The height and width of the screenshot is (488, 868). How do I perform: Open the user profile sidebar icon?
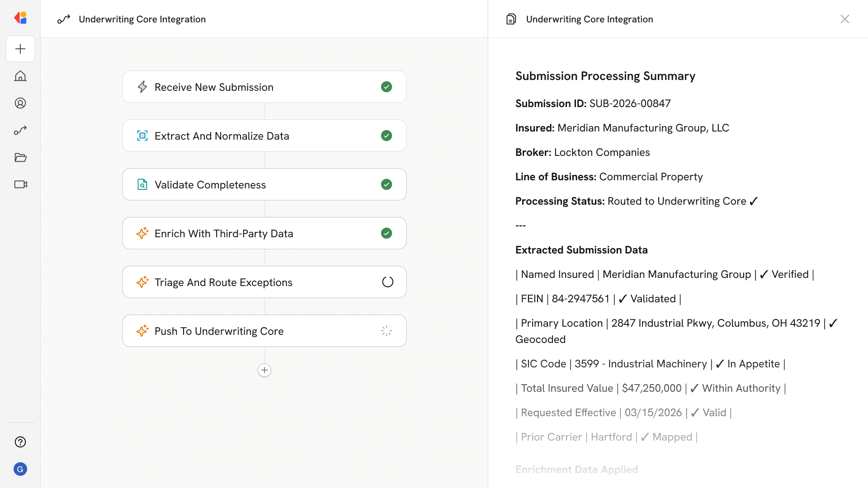[x=20, y=103]
